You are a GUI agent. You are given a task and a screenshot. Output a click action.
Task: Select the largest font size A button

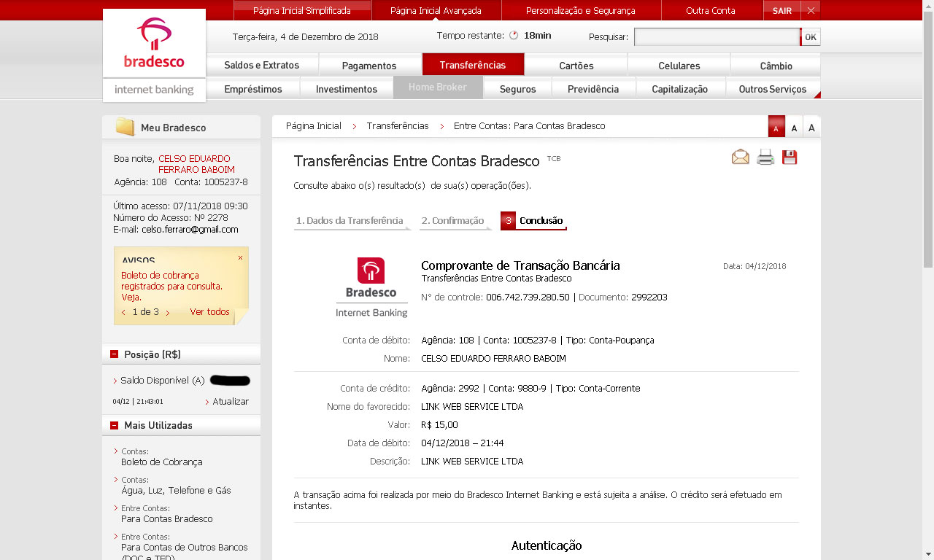(x=811, y=128)
